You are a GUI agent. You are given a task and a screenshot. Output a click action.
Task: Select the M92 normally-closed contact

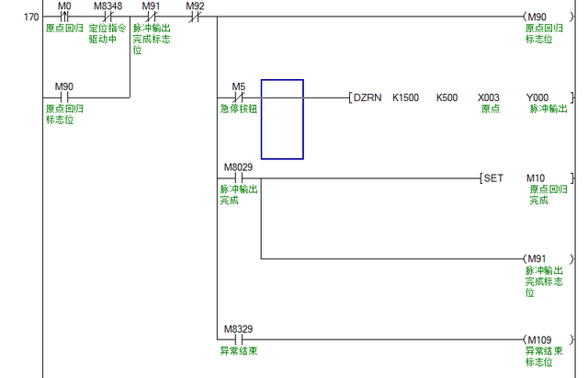click(x=195, y=17)
